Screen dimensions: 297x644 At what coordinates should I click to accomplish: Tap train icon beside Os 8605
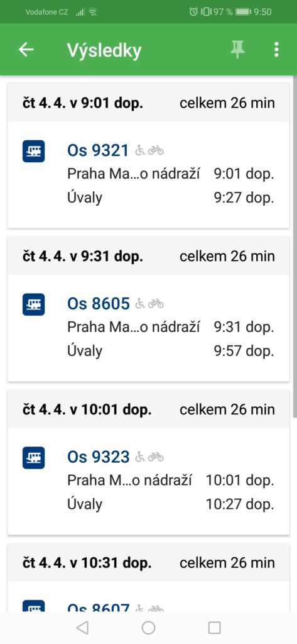[x=34, y=304]
